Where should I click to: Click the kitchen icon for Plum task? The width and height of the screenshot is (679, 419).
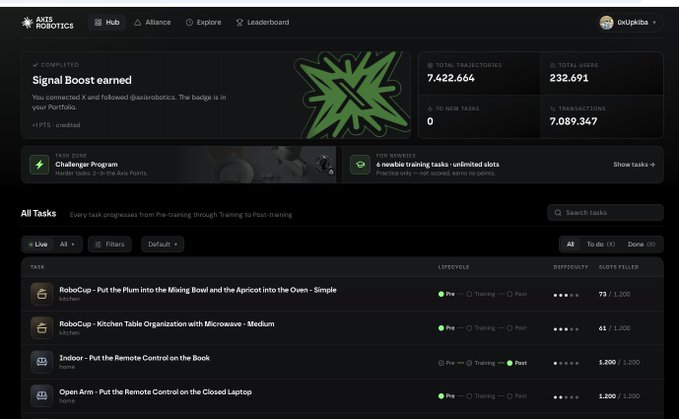pos(42,294)
